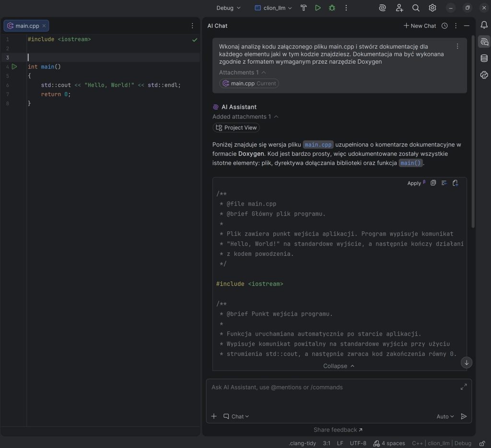Click the 3:1 caret position indicator
Image resolution: width=491 pixels, height=448 pixels.
[327, 443]
